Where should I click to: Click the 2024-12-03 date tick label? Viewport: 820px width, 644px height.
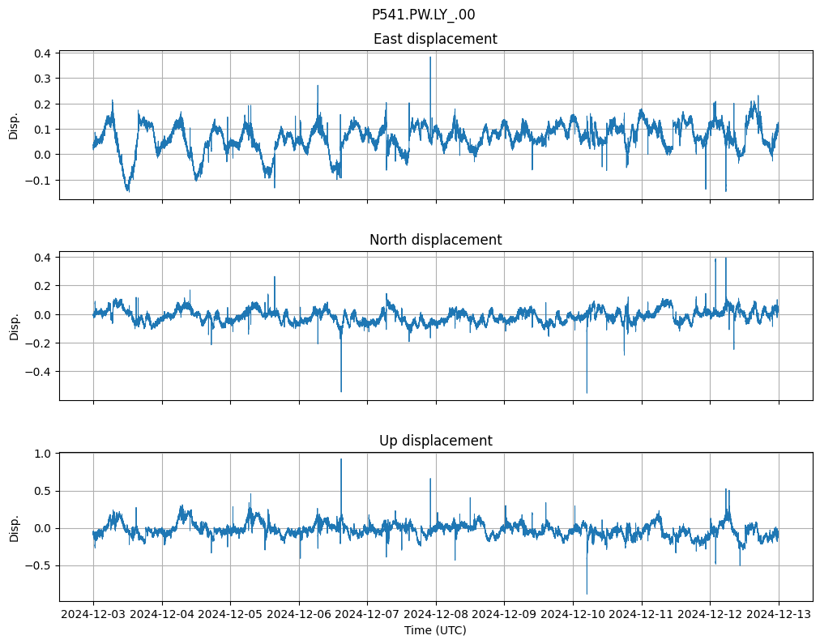tap(93, 614)
